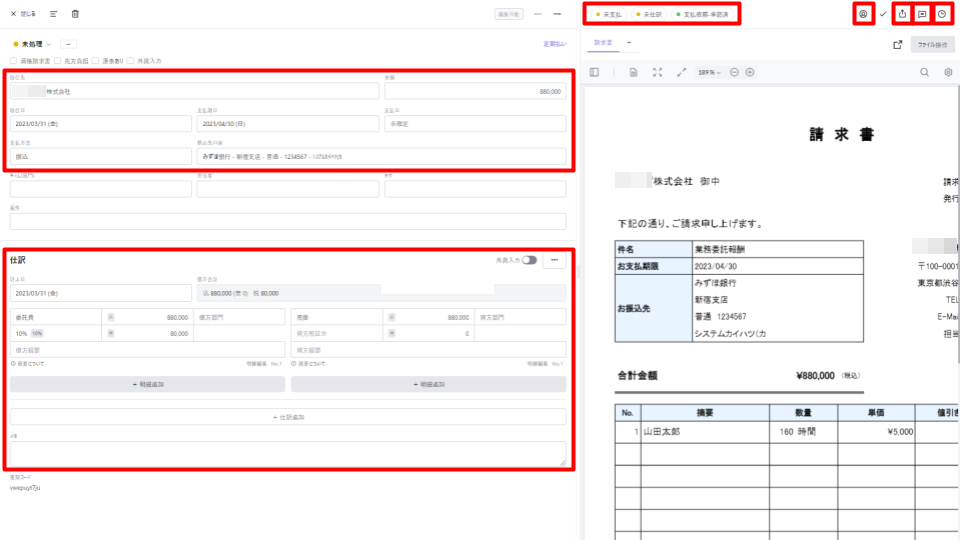Open the 支払期日 date field 2023/04/30
The width and height of the screenshot is (960, 540).
coord(288,124)
